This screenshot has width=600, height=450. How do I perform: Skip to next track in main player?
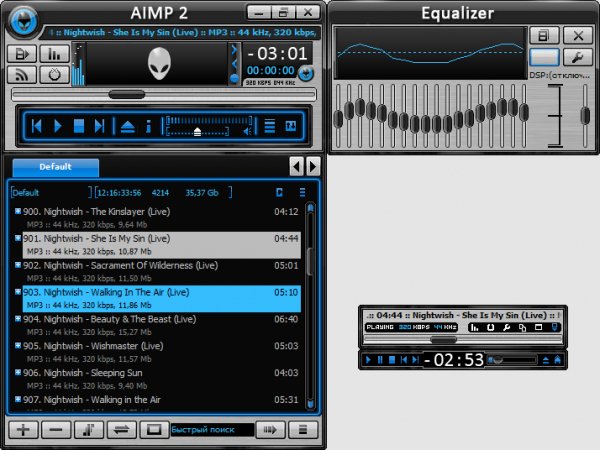[99, 126]
